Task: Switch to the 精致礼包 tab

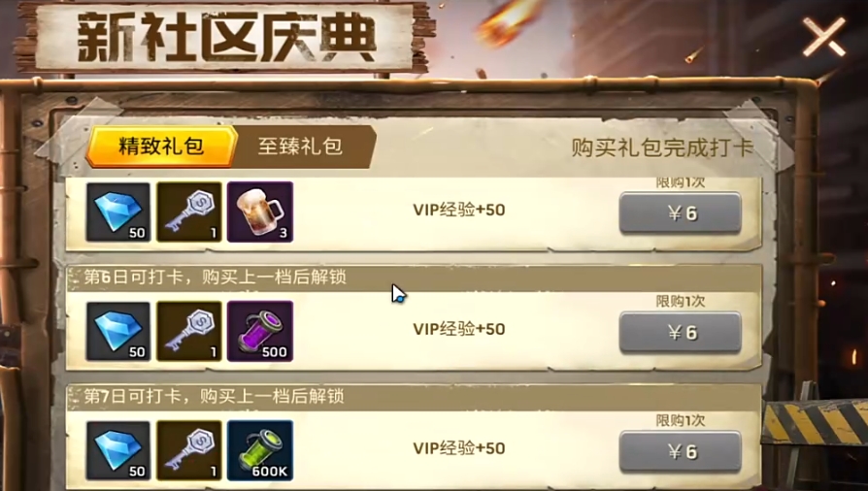Action: (x=161, y=147)
